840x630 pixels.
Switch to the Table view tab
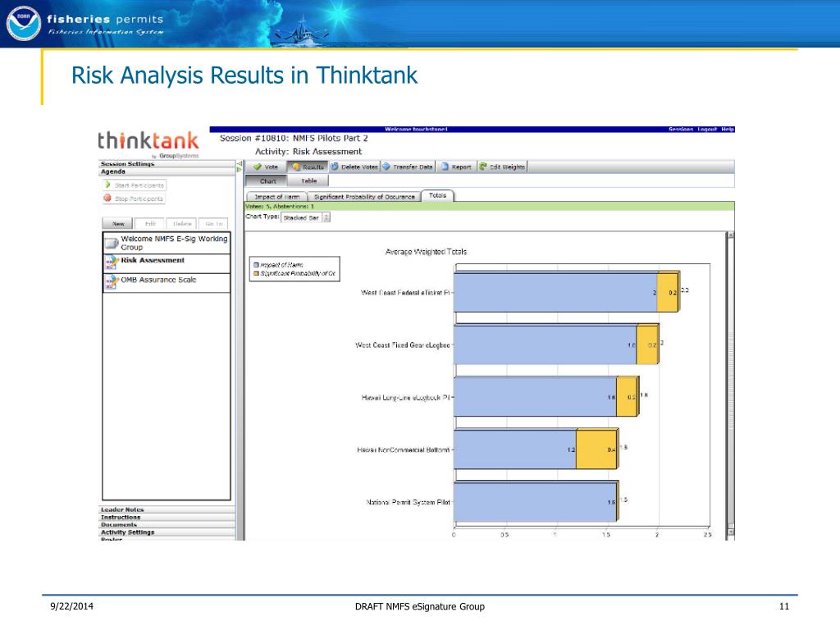pos(309,181)
